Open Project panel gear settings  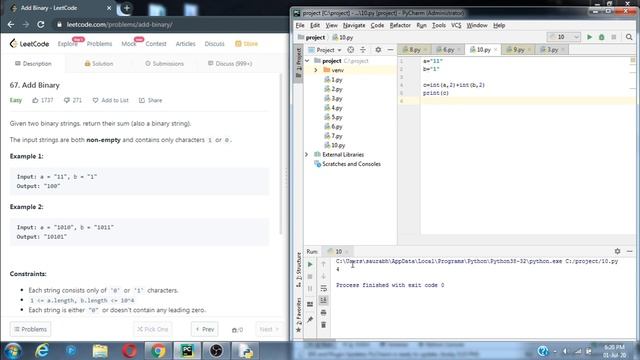point(378,50)
